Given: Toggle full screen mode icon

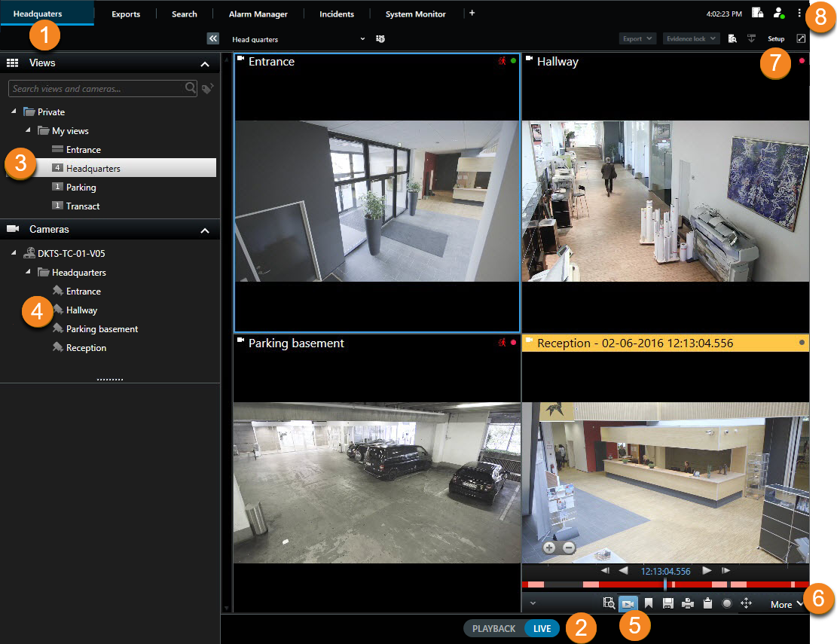Looking at the screenshot, I should 801,38.
